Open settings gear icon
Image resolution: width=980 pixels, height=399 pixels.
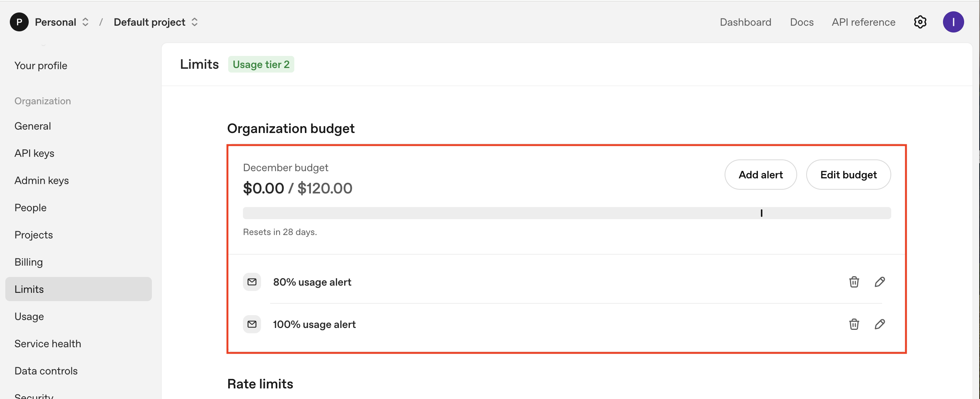(x=920, y=22)
